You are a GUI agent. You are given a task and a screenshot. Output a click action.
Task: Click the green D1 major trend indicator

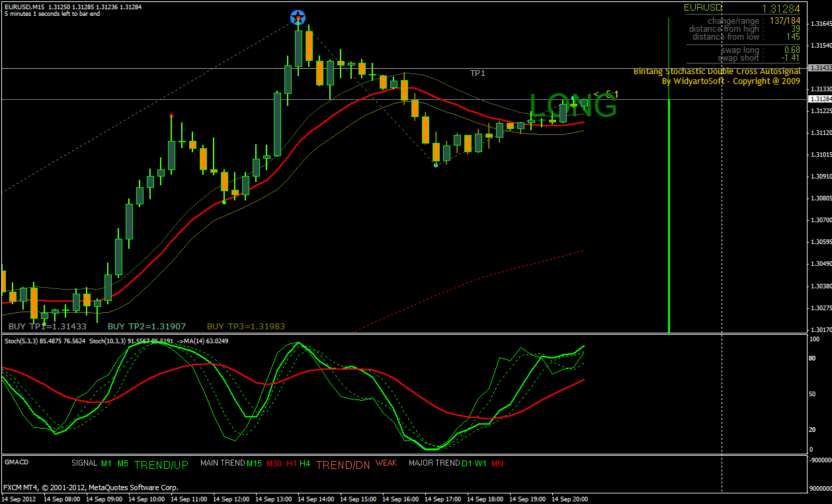tap(467, 463)
